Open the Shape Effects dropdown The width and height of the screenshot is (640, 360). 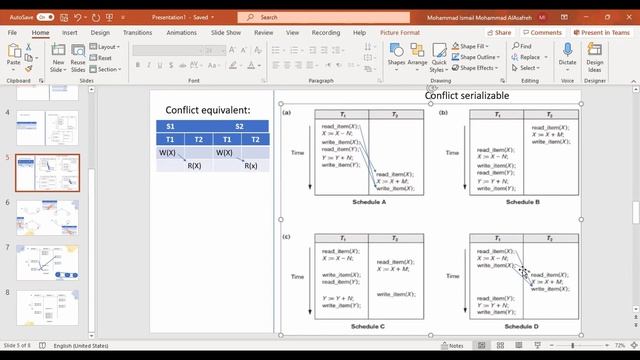[x=475, y=68]
